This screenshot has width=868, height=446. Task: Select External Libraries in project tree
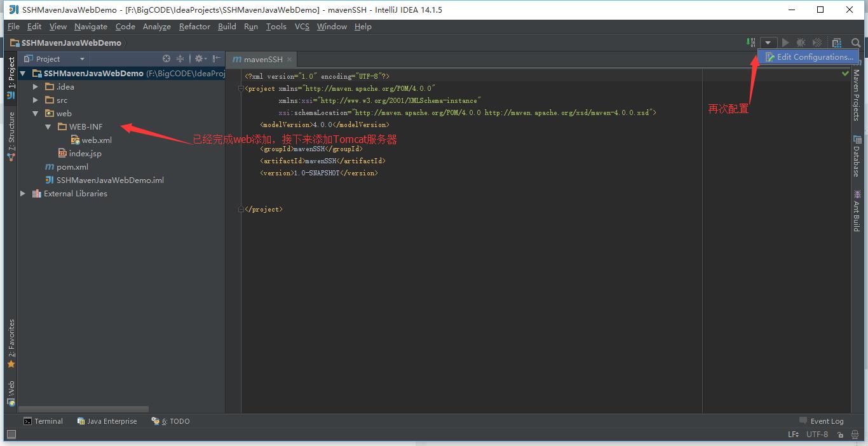(70, 194)
